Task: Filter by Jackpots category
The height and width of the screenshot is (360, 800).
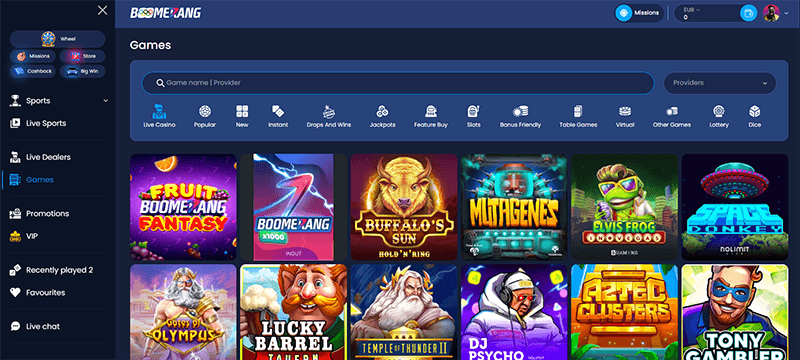Action: pos(383,116)
